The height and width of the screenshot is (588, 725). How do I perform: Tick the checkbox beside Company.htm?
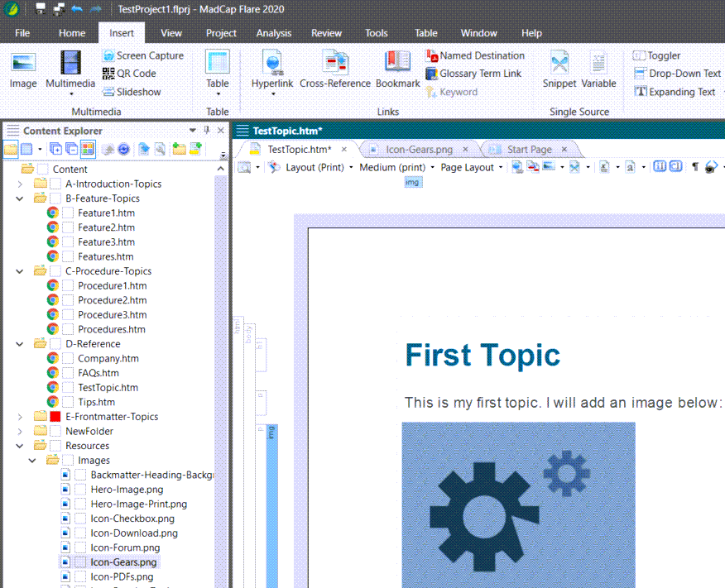point(68,358)
